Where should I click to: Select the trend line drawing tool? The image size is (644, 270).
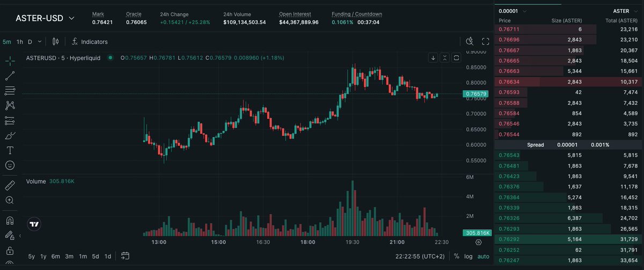coord(10,76)
